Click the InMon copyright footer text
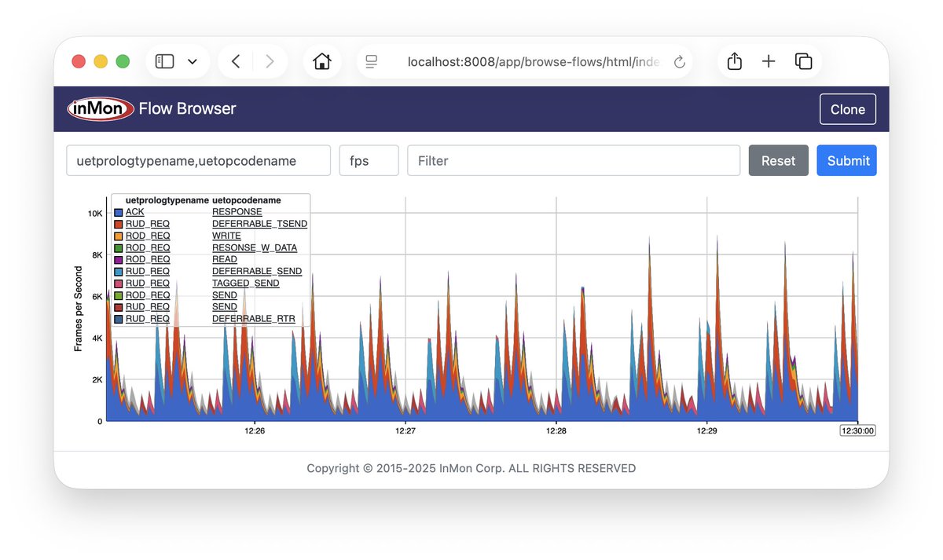Image resolution: width=943 pixels, height=560 pixels. [472, 468]
